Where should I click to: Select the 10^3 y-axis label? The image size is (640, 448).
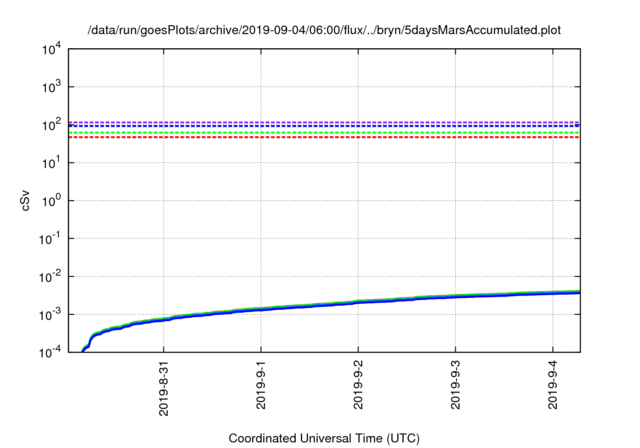coord(52,86)
